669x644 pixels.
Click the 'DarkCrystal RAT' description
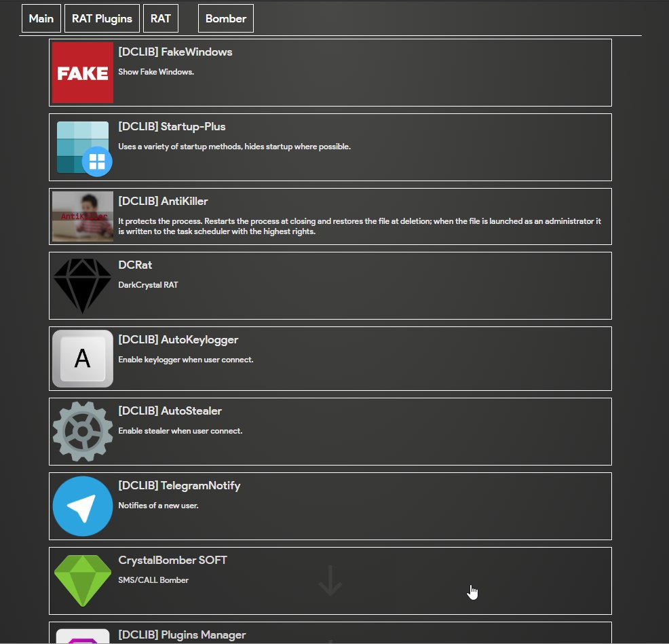pos(148,285)
